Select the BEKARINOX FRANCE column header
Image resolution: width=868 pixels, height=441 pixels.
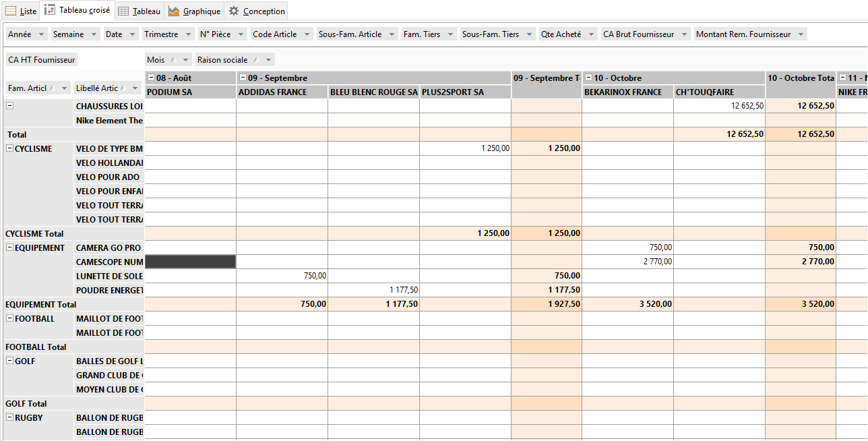[x=628, y=92]
